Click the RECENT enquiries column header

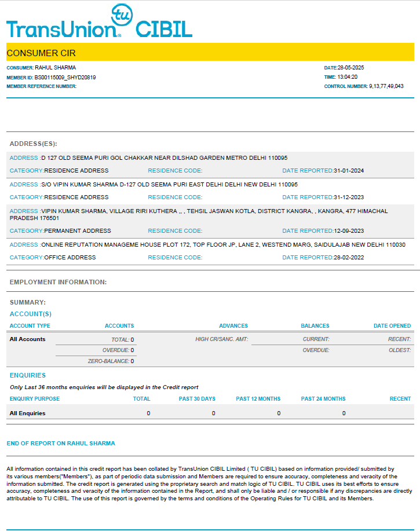click(400, 399)
